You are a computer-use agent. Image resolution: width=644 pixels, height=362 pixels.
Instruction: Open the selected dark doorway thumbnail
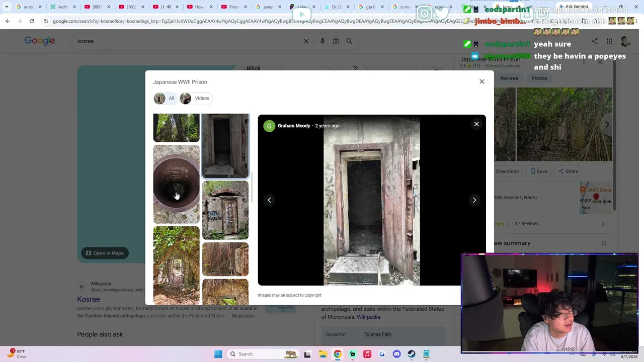pyautogui.click(x=225, y=146)
